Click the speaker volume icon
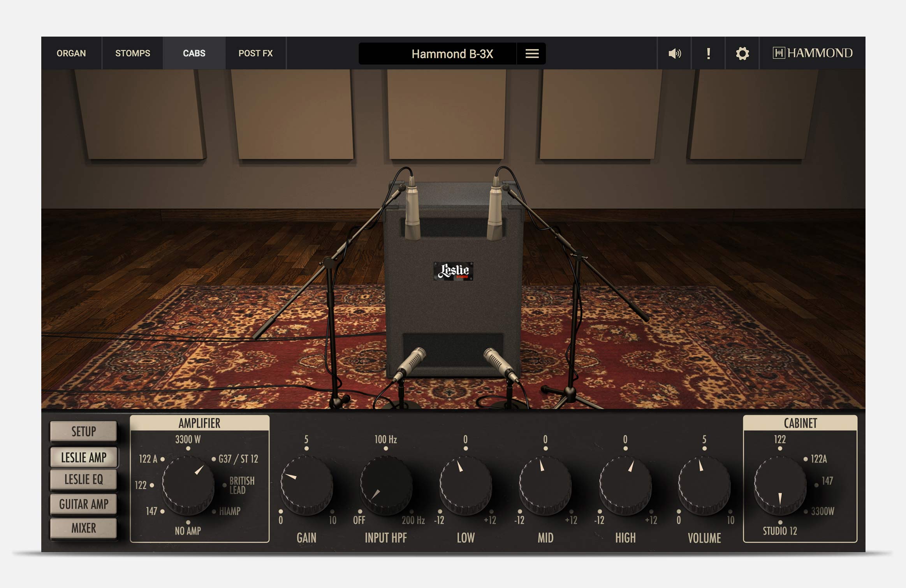This screenshot has height=588, width=906. point(674,53)
